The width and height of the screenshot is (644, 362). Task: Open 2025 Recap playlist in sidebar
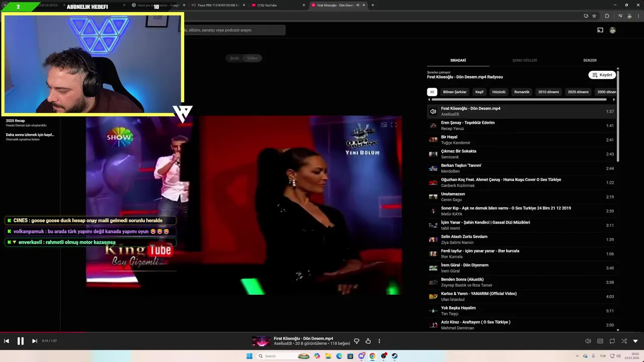tap(26, 123)
